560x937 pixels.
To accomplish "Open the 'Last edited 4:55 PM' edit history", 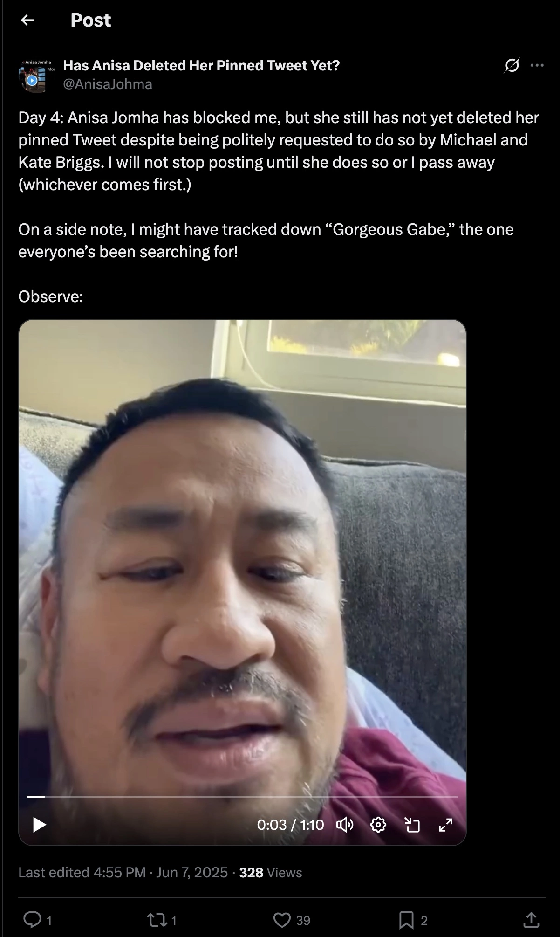I will 82,872.
